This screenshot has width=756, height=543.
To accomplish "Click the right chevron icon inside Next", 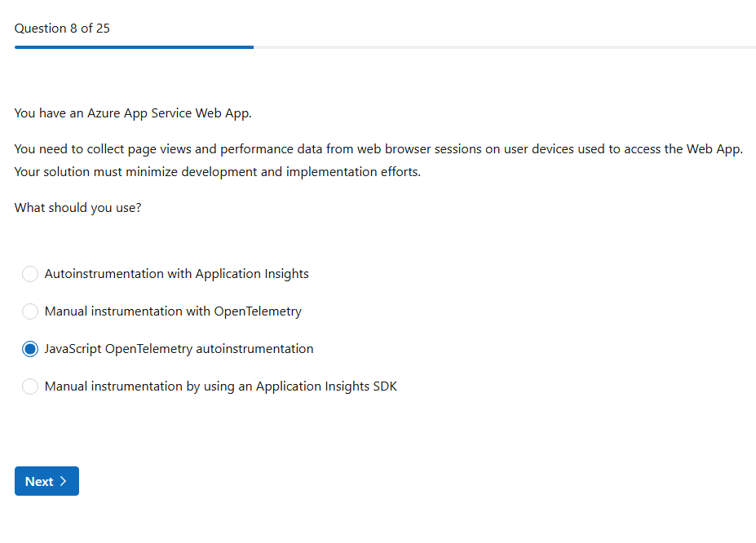I will tap(64, 481).
